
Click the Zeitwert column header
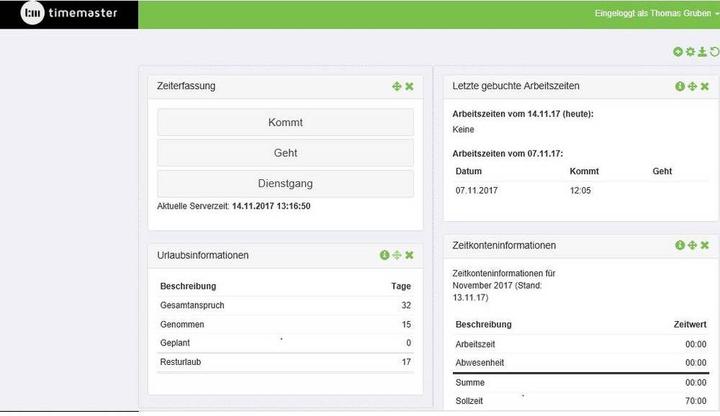point(690,325)
